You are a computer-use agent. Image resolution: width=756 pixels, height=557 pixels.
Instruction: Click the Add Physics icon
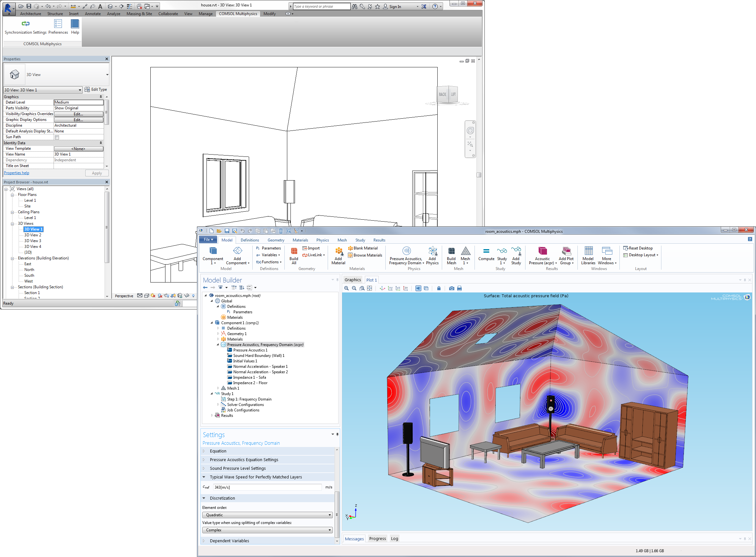(x=433, y=251)
